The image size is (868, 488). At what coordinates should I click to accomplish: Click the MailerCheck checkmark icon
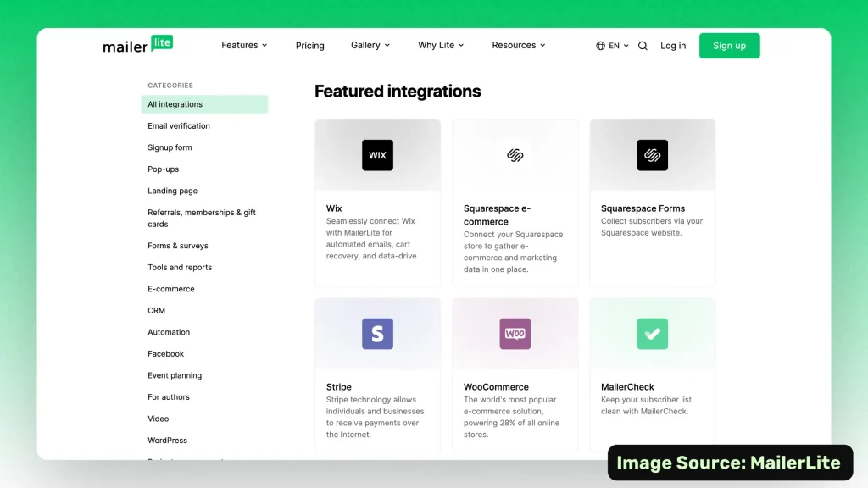point(652,334)
